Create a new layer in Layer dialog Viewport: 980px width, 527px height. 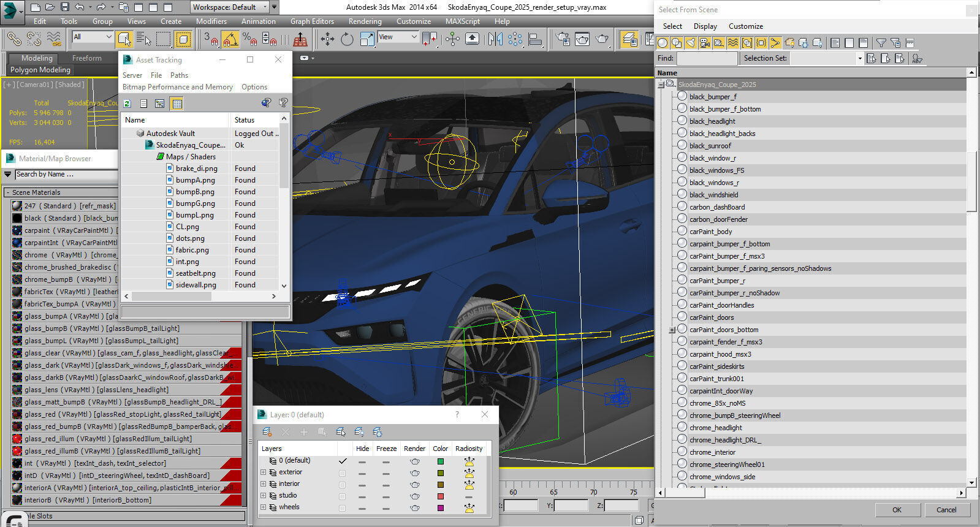[x=267, y=432]
